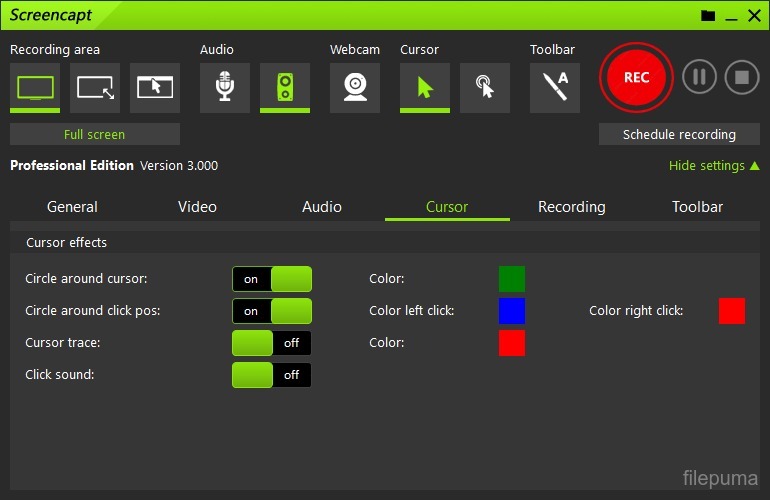770x500 pixels.
Task: Toggle system speaker audio recording
Action: 285,88
